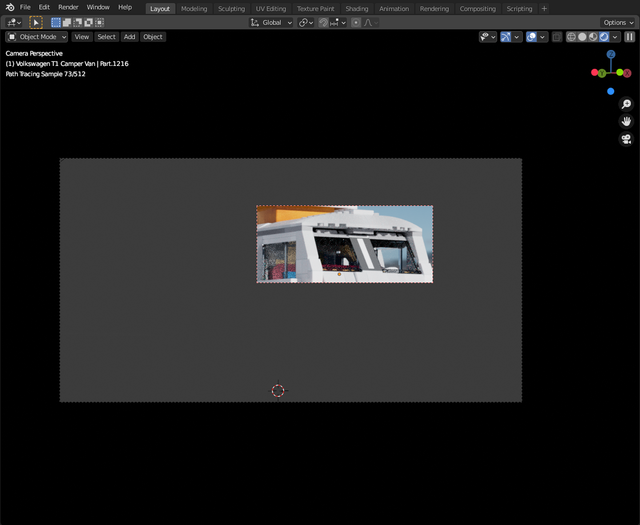Choose Set new selection mode icon
The width and height of the screenshot is (640, 525).
[x=56, y=22]
